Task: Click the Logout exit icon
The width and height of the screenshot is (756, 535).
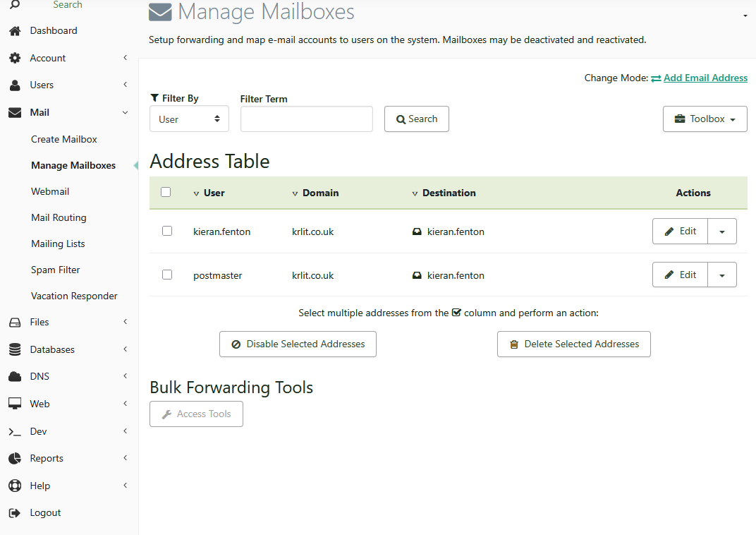Action: click(14, 513)
